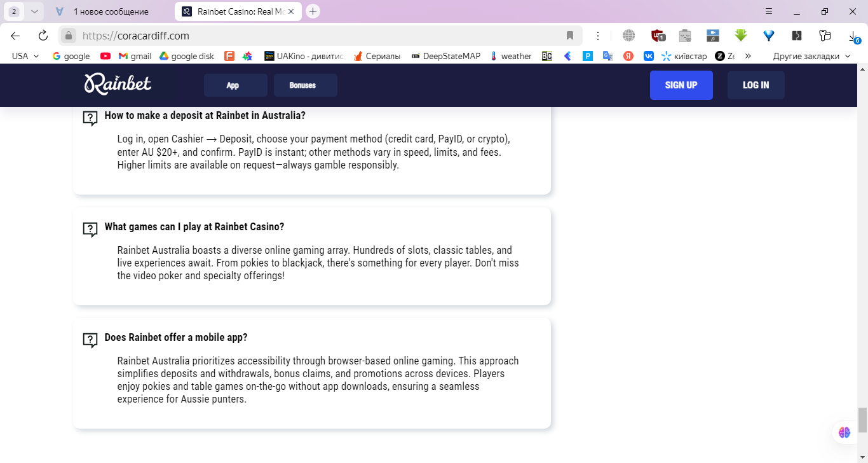
Task: Click the padlock site security icon
Action: click(69, 36)
